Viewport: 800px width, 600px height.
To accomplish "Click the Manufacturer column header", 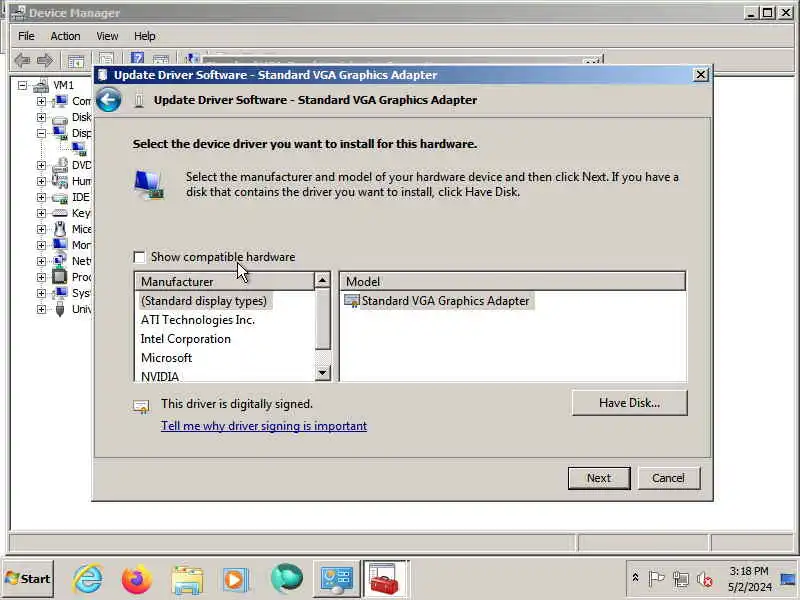I will [x=224, y=282].
